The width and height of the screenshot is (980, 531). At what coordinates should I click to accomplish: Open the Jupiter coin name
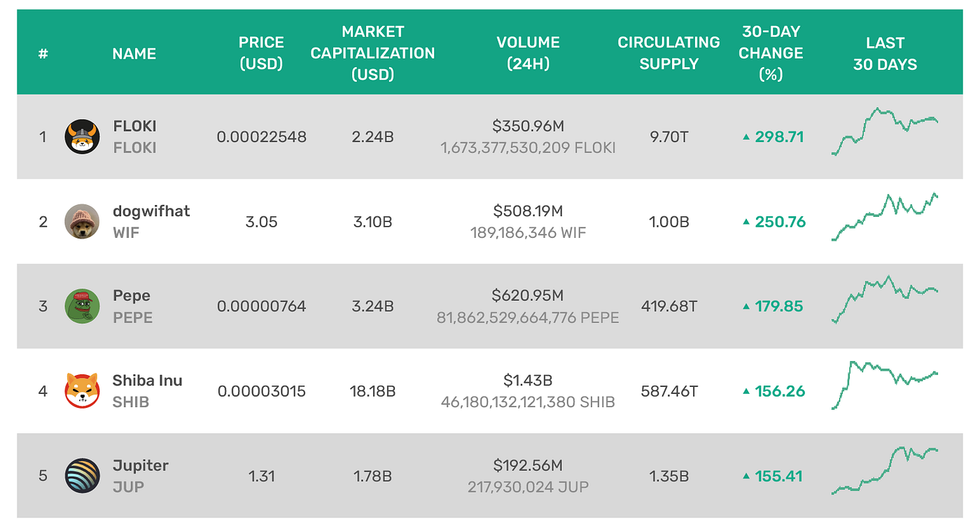click(x=141, y=465)
